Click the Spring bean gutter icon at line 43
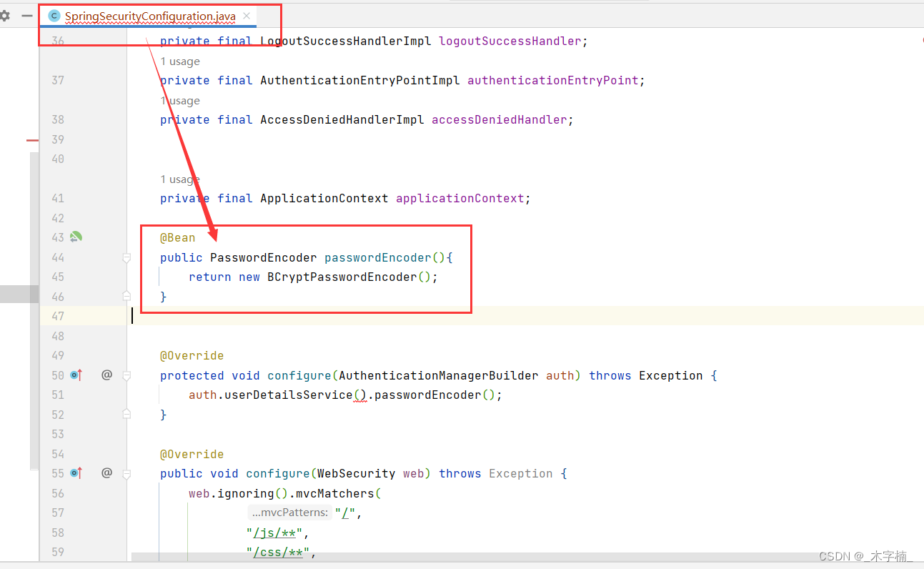The width and height of the screenshot is (924, 569). click(76, 237)
